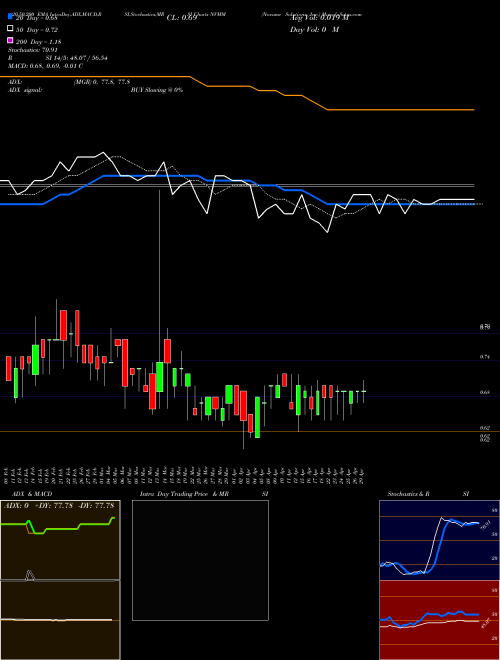This screenshot has height=660, width=500.
Task: Click the 'Stochastics & R' panel title
Action: tap(408, 494)
